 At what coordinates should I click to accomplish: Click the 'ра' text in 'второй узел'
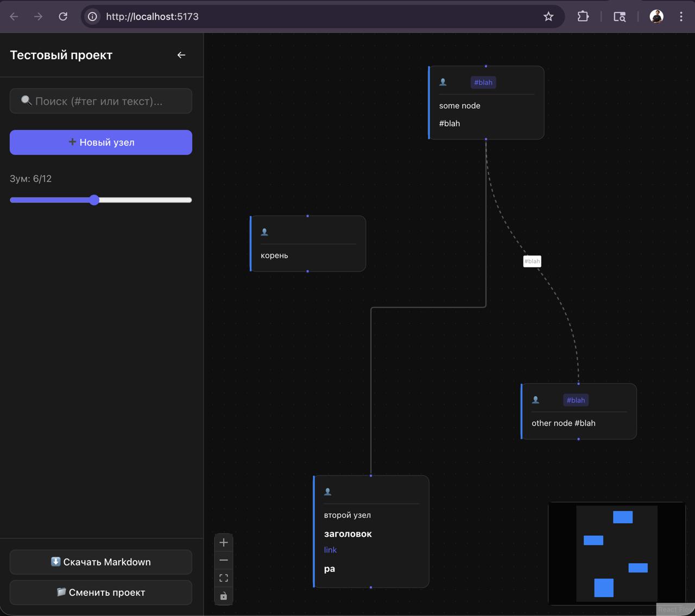pyautogui.click(x=330, y=569)
